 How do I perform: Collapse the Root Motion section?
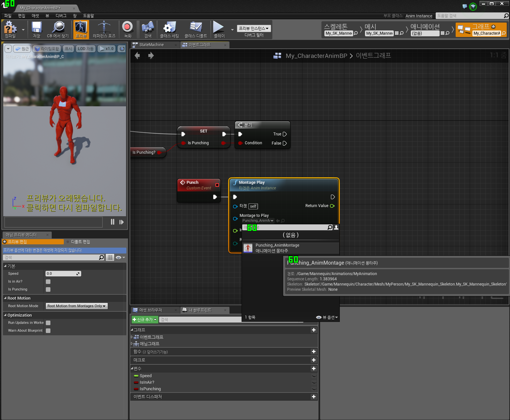(5, 298)
